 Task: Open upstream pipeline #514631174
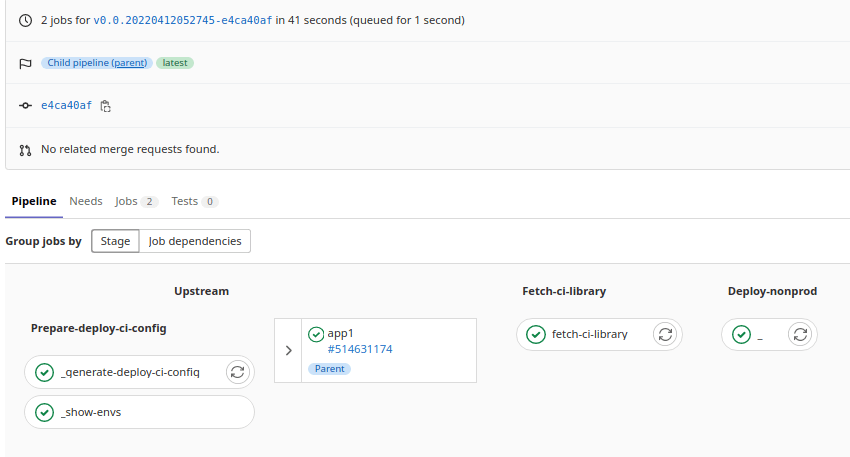point(360,349)
